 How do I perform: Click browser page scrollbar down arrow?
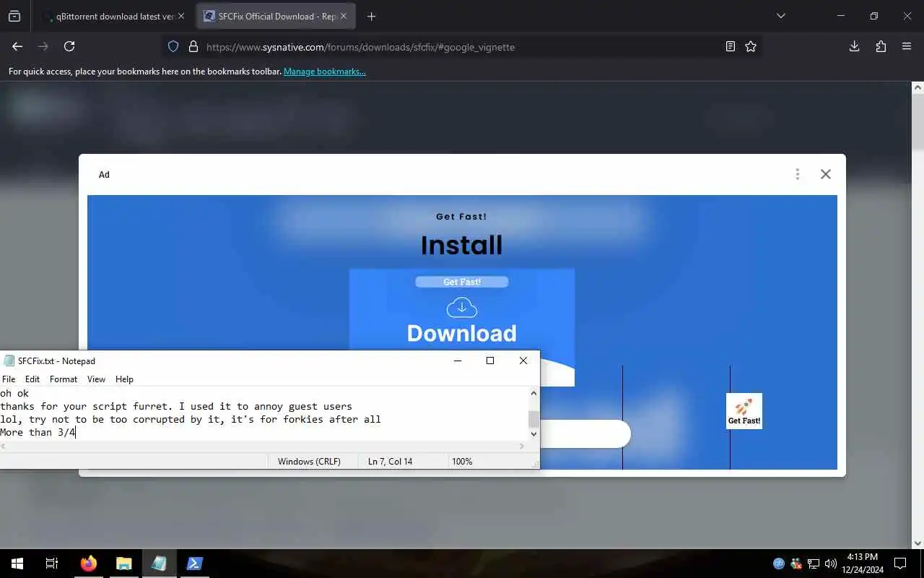click(918, 543)
